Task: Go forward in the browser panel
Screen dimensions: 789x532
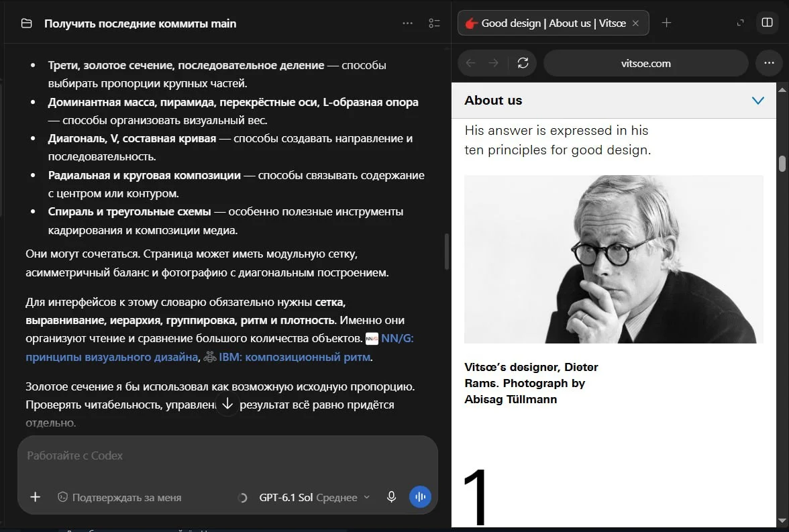Action: 494,63
